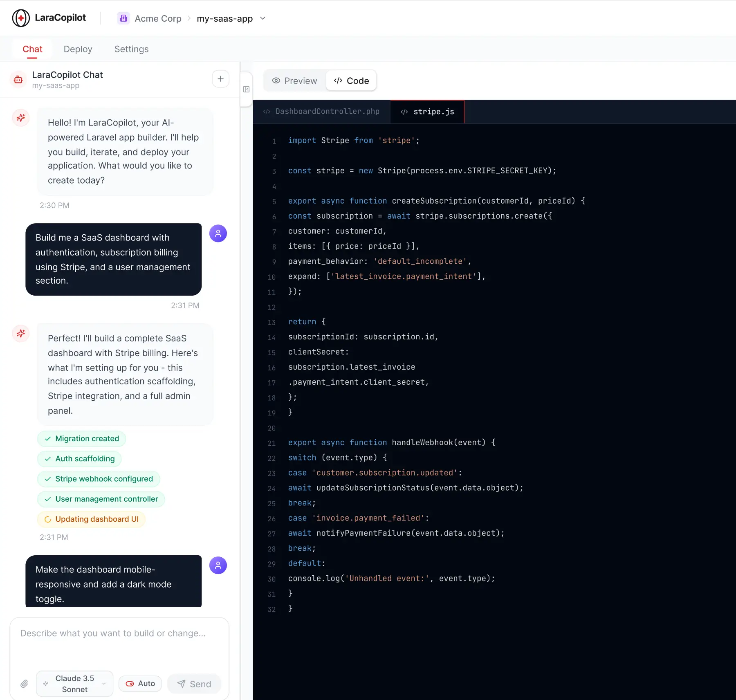Click the 'Migration created' status chip
This screenshot has height=700, width=736.
click(x=81, y=439)
